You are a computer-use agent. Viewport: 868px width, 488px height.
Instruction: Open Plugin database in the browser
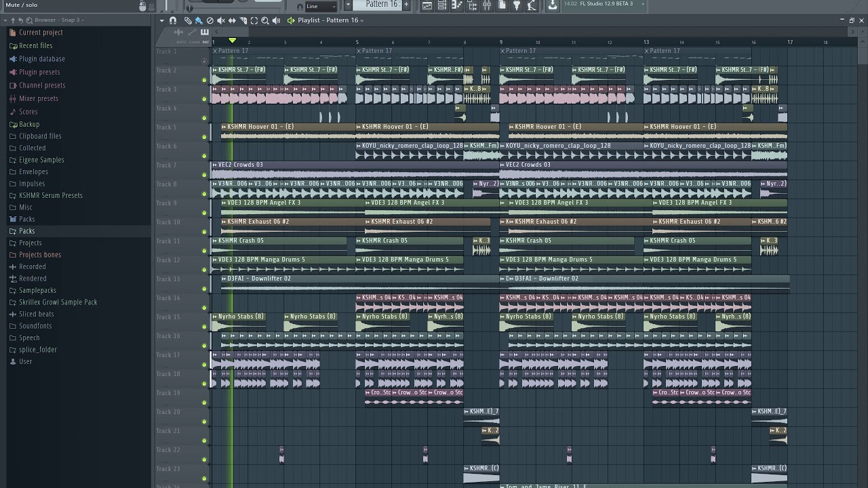(42, 59)
